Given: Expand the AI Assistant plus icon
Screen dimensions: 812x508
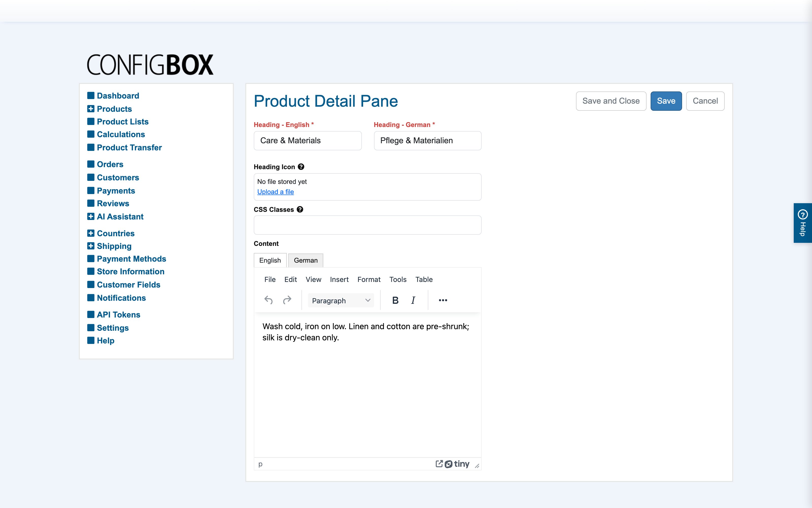Looking at the screenshot, I should pyautogui.click(x=91, y=216).
